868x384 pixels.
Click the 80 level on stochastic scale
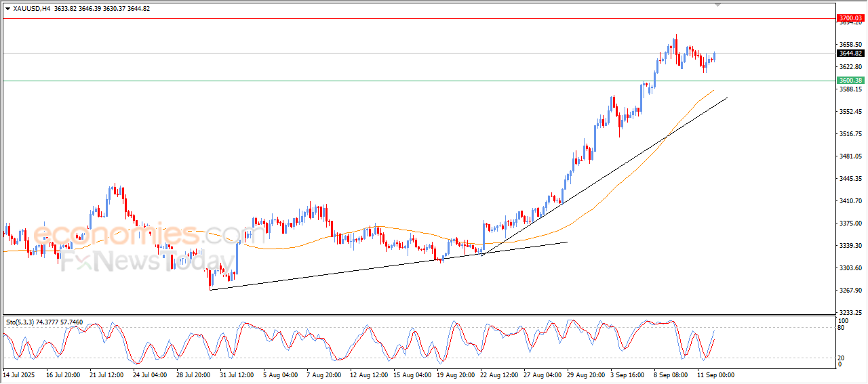[842, 328]
